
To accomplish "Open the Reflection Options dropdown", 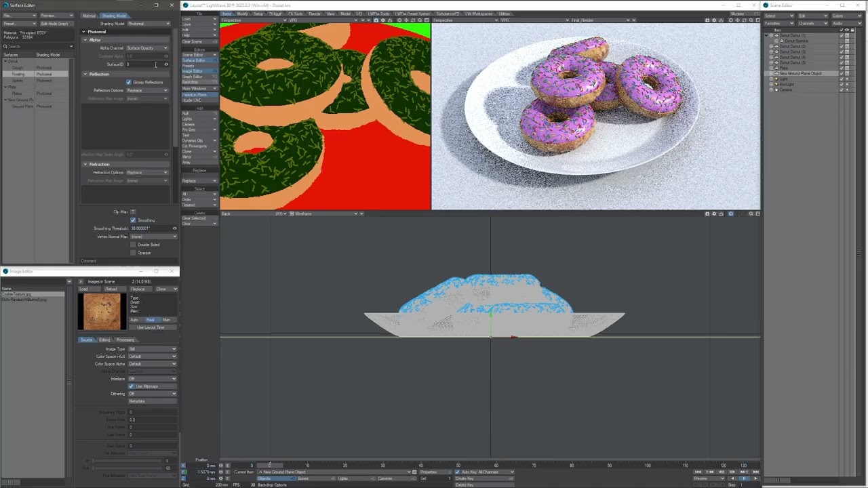I will click(147, 90).
